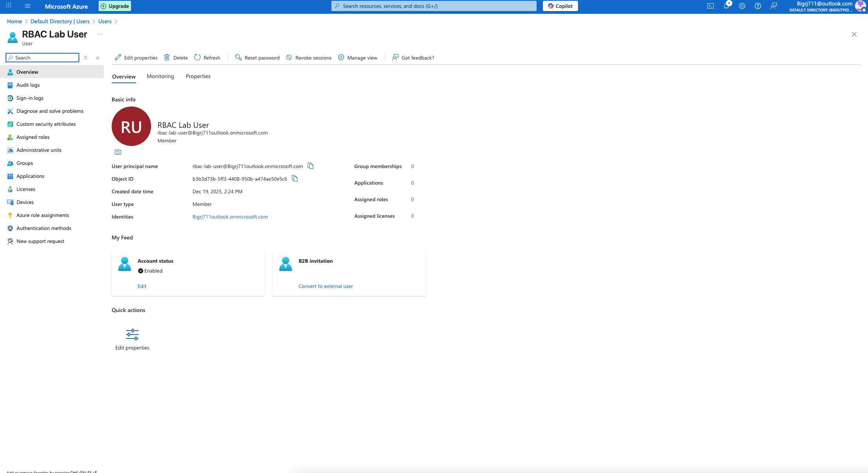Click Revoke sessions in toolbar

(309, 58)
